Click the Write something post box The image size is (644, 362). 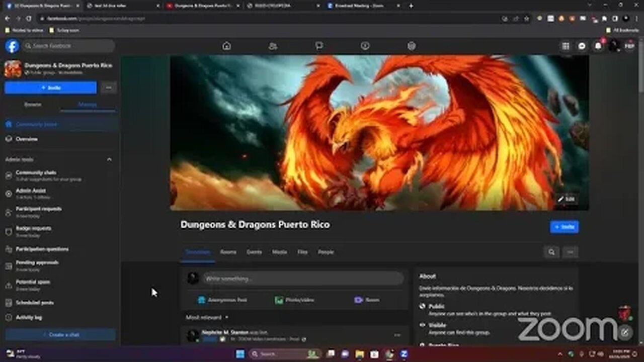303,279
